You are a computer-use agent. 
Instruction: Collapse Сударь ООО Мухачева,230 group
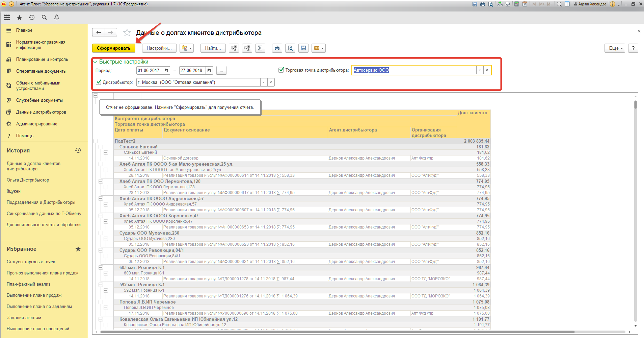pyautogui.click(x=101, y=233)
